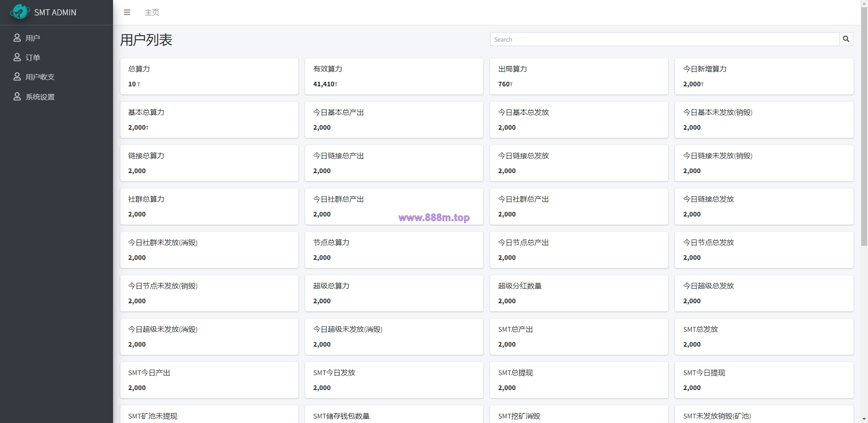Select the 今日社群未发放(消毁) card title
The image size is (868, 423).
(163, 243)
